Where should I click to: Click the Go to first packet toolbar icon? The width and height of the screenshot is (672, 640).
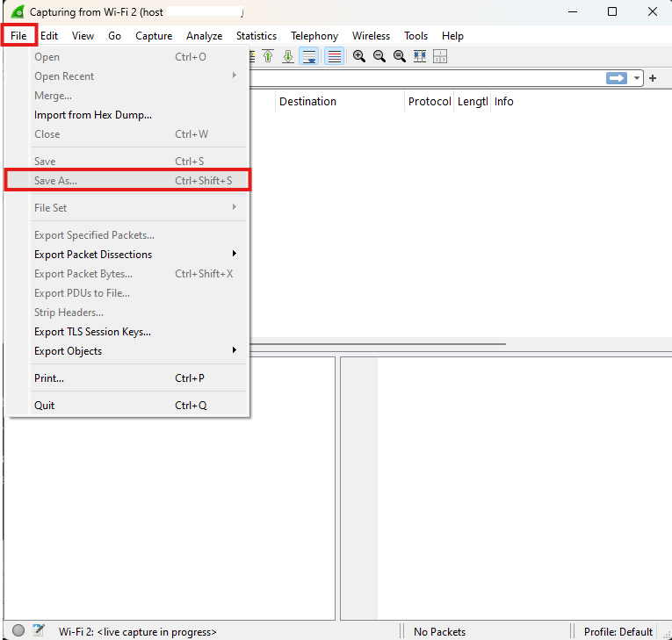click(x=268, y=56)
